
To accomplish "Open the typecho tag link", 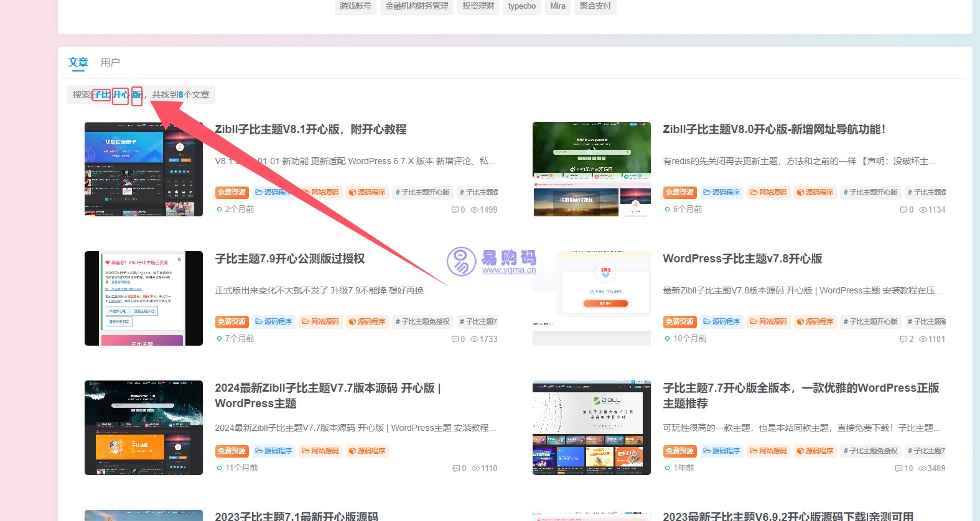I will pyautogui.click(x=521, y=6).
